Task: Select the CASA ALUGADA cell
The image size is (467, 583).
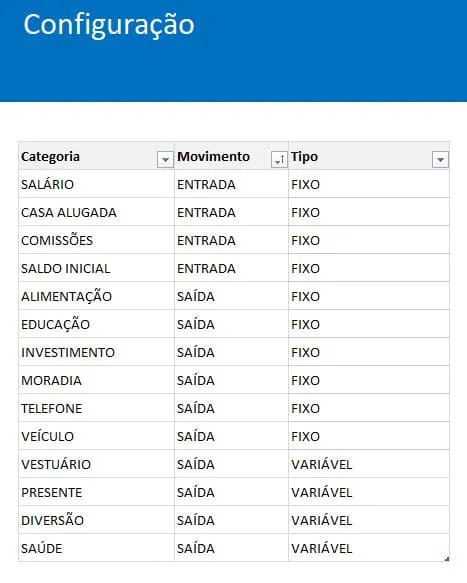Action: (x=96, y=212)
